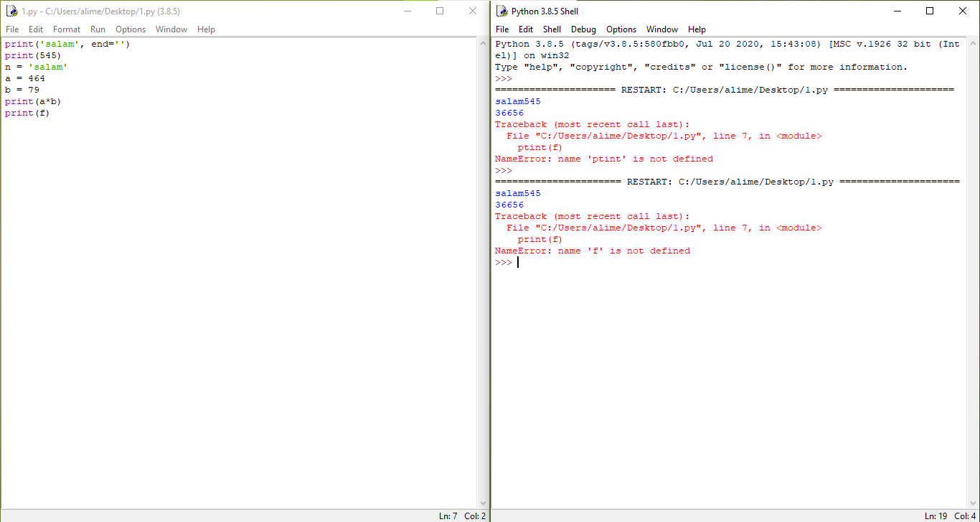Click the code line a = 464
980x522 pixels.
(x=24, y=78)
